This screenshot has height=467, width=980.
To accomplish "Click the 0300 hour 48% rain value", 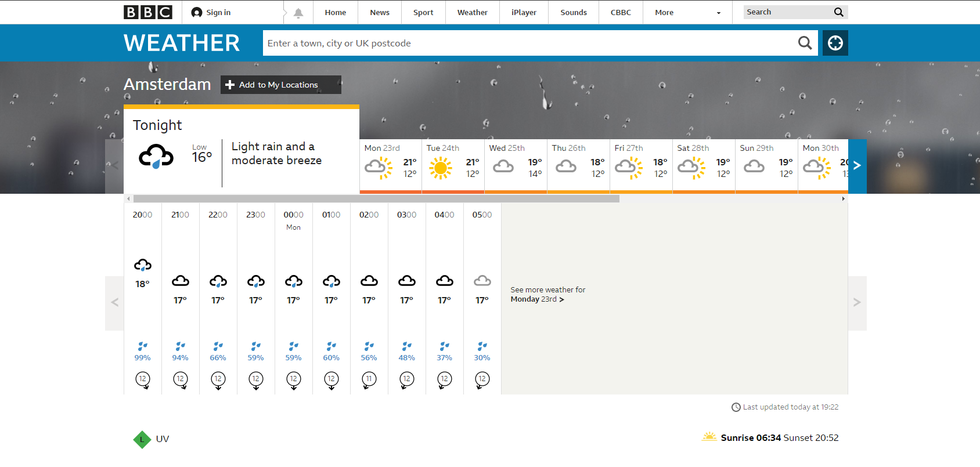I will pyautogui.click(x=407, y=358).
